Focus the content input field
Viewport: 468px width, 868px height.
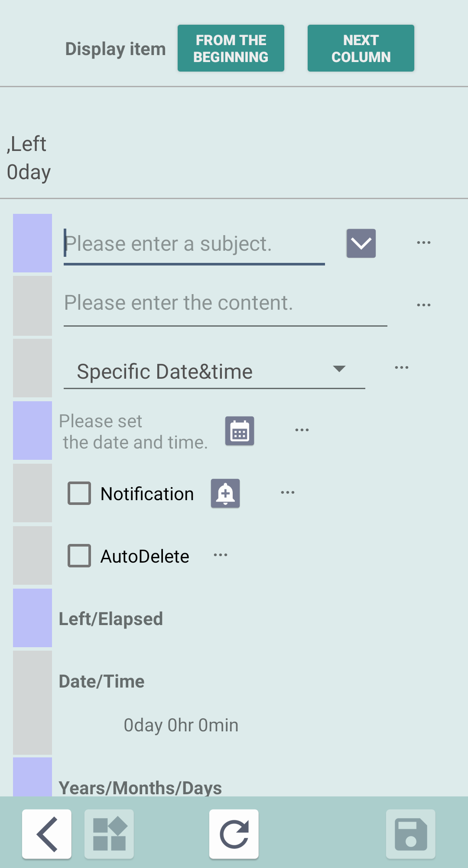pos(225,303)
